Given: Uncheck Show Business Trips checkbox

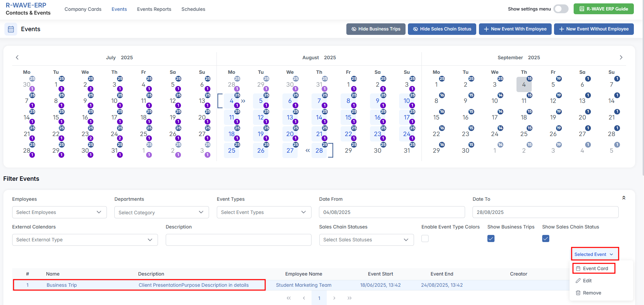Looking at the screenshot, I should coord(491,239).
